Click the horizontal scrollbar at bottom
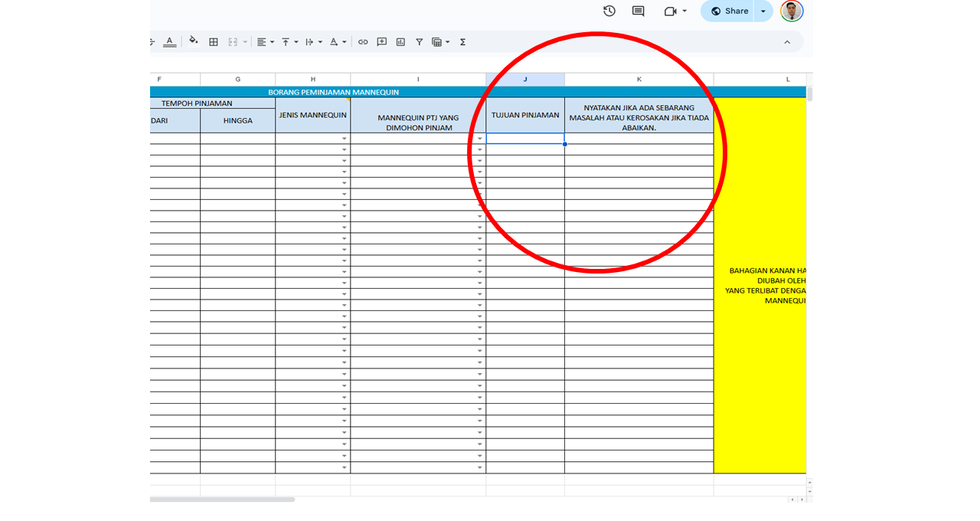 tap(222, 500)
